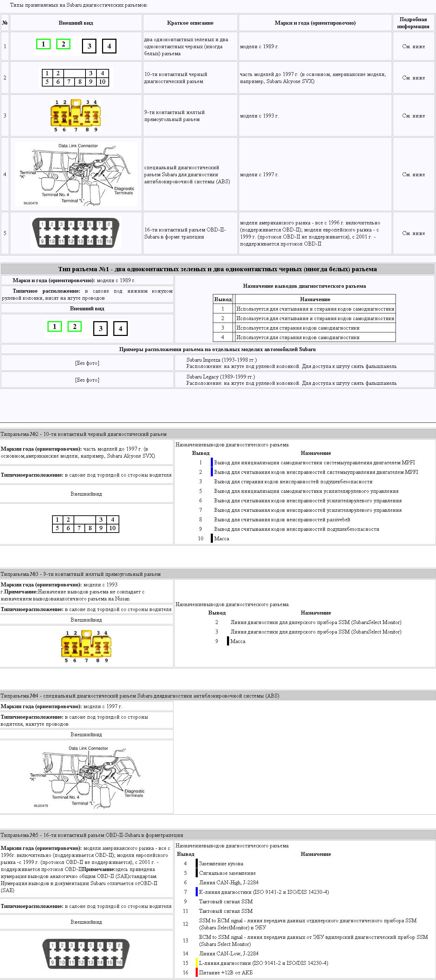Click the 'Линия CAN-High, J-2284' entry
436x980 pixels.
(229, 883)
